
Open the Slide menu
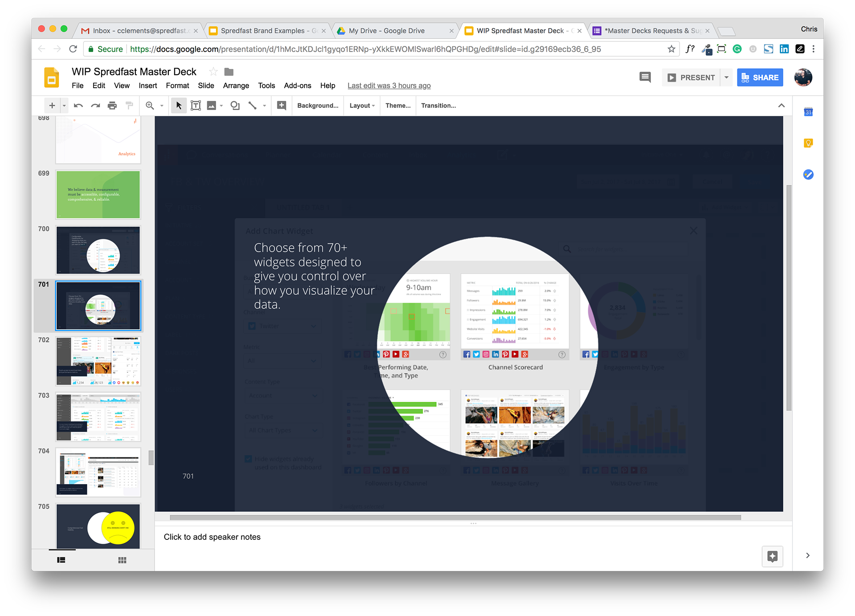coord(206,86)
